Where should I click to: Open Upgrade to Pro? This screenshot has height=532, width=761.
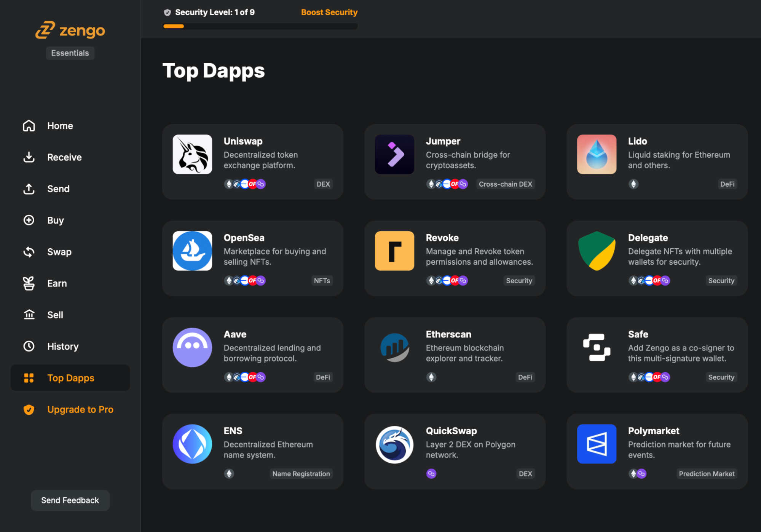pyautogui.click(x=80, y=409)
